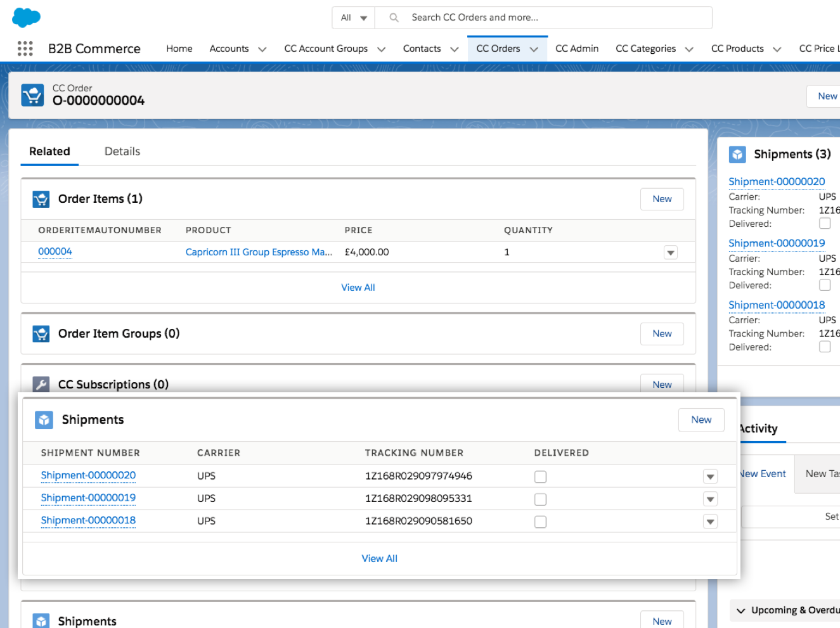Click the bottom Shipments list box icon
The image size is (840, 628).
[x=41, y=620]
